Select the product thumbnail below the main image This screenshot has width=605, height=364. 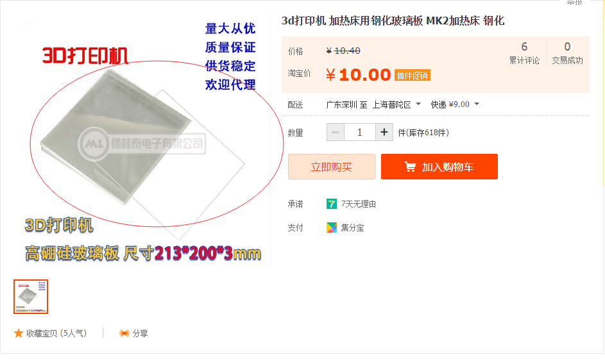coord(31,297)
